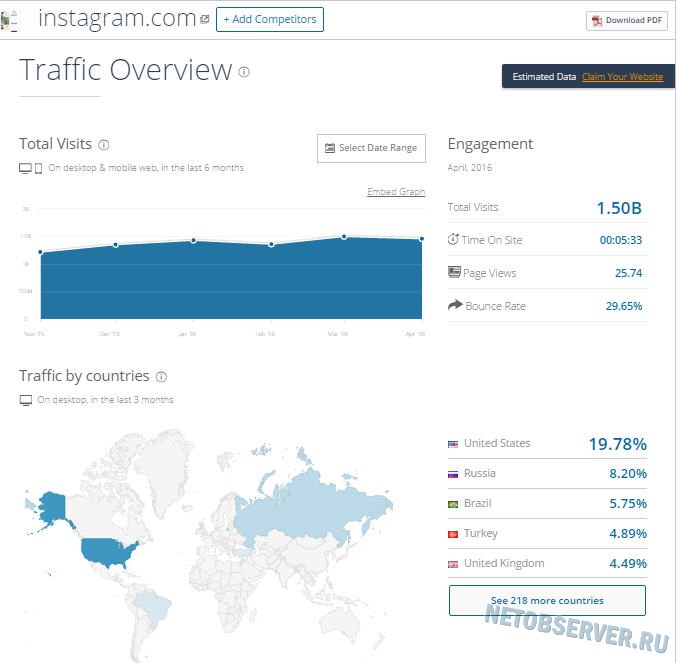Click the Embed Graph link
The height and width of the screenshot is (663, 676).
click(396, 191)
